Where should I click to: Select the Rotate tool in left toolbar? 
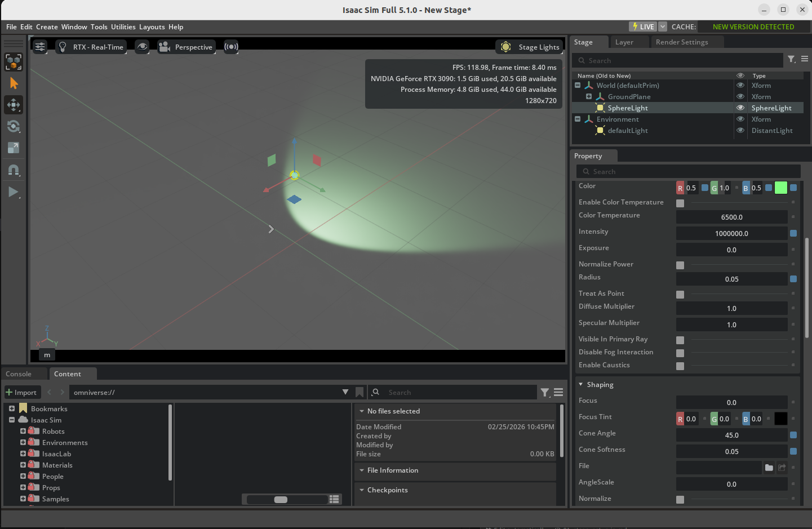[x=14, y=126]
